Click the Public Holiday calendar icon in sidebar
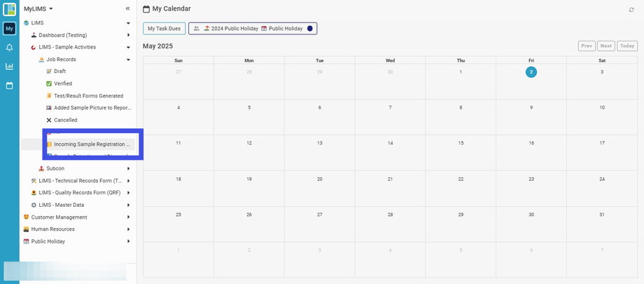The height and width of the screenshot is (284, 644). (27, 241)
